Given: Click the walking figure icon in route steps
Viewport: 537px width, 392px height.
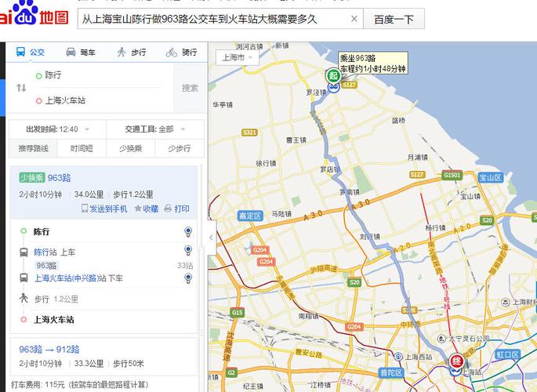Looking at the screenshot, I should (24, 298).
